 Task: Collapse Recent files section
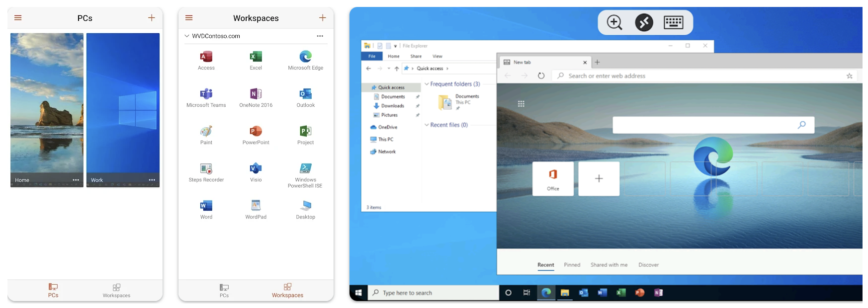[427, 125]
